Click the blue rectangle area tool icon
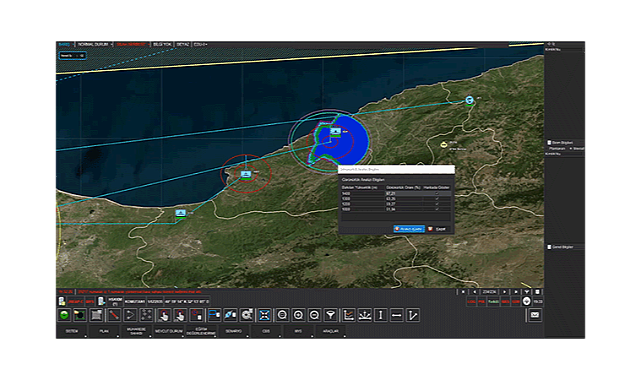Viewport: 641px width, 380px height. (x=214, y=315)
